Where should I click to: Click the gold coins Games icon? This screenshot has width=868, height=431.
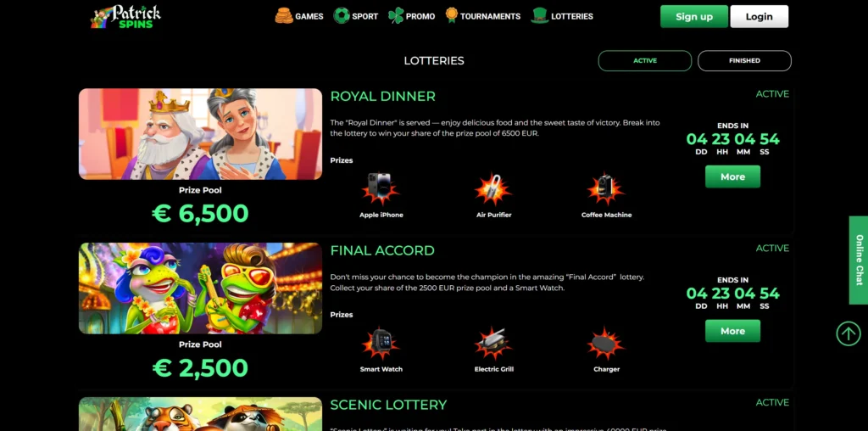(x=284, y=16)
